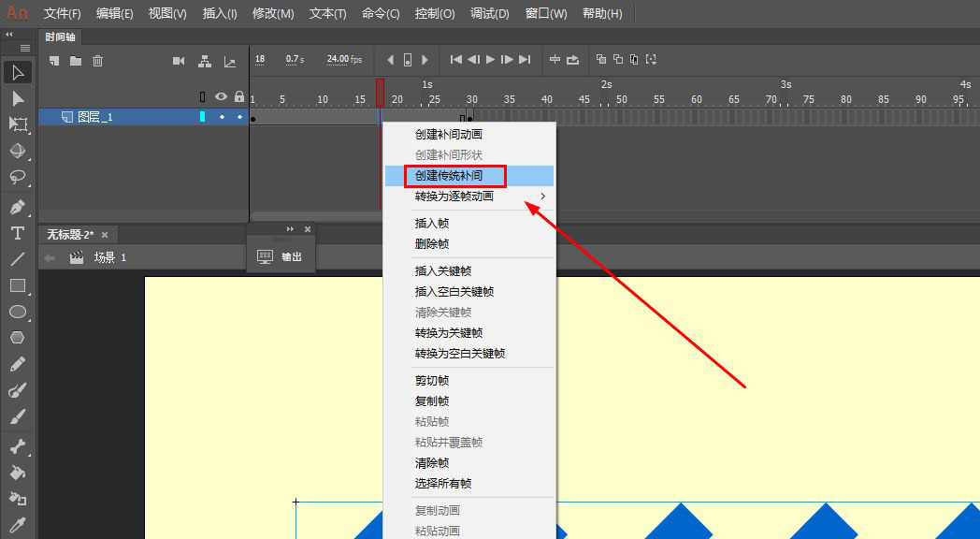Hide all layers with the eye column icon
Viewport: 980px width, 539px height.
(x=220, y=94)
